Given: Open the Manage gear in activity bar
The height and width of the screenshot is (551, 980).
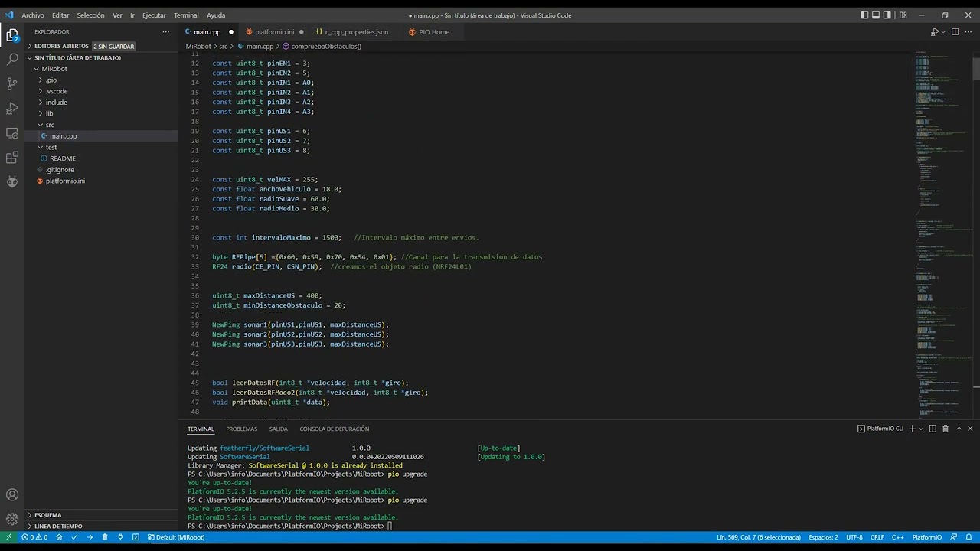Looking at the screenshot, I should coord(12,520).
